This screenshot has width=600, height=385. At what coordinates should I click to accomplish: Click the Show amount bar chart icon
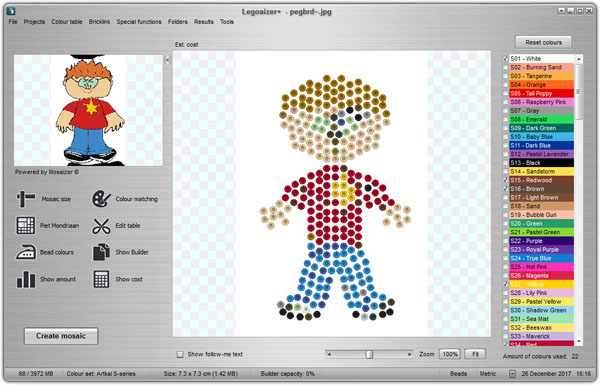point(26,279)
